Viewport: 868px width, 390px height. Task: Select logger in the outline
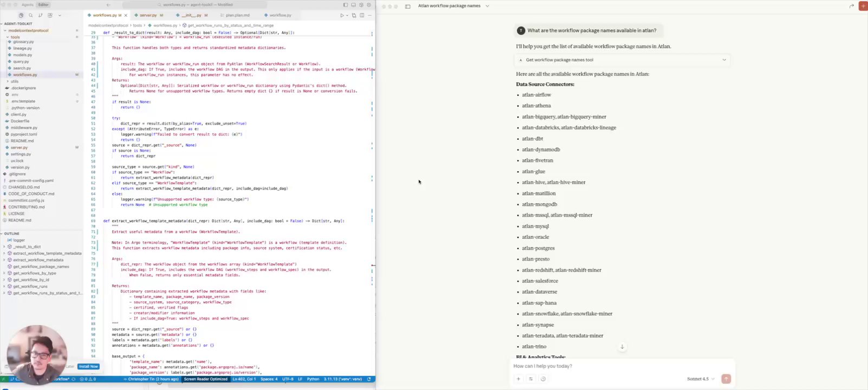tap(19, 240)
